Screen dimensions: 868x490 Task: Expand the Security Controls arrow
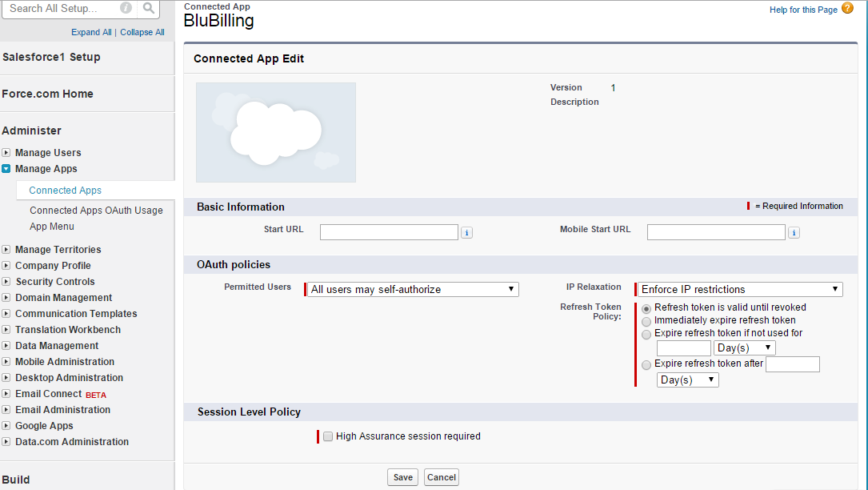[6, 282]
